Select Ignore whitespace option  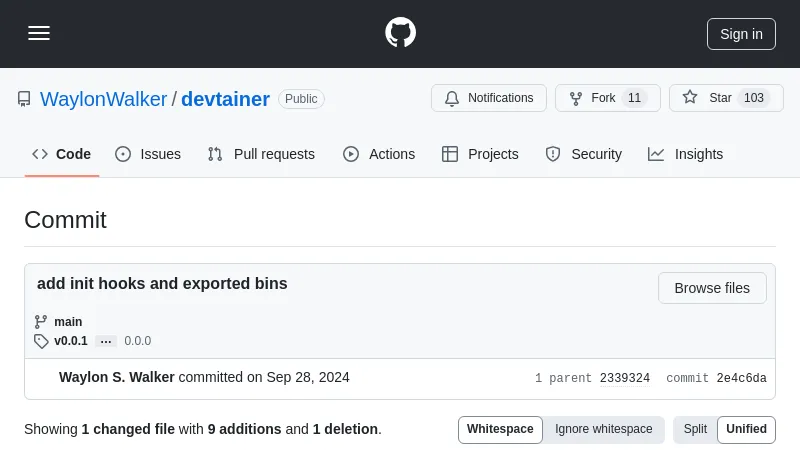603,429
